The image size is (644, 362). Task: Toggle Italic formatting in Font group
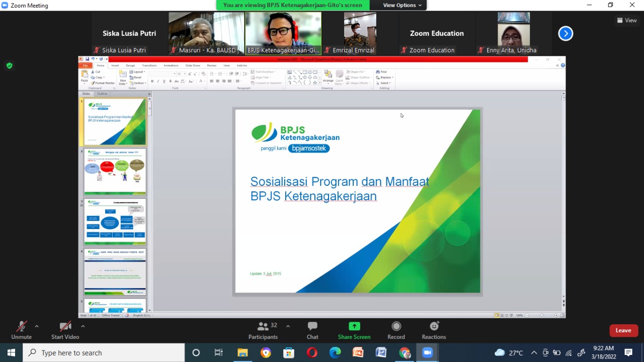click(x=158, y=81)
